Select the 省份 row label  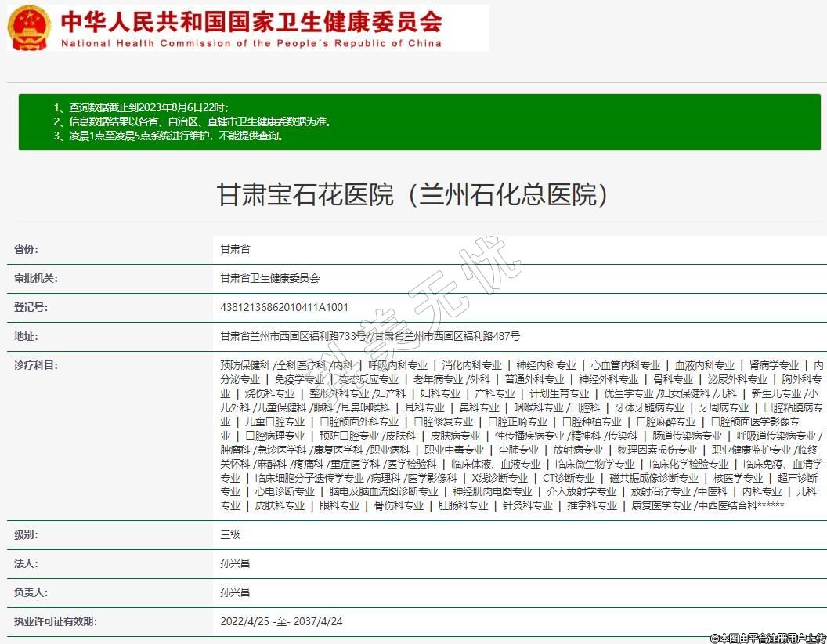pos(25,249)
